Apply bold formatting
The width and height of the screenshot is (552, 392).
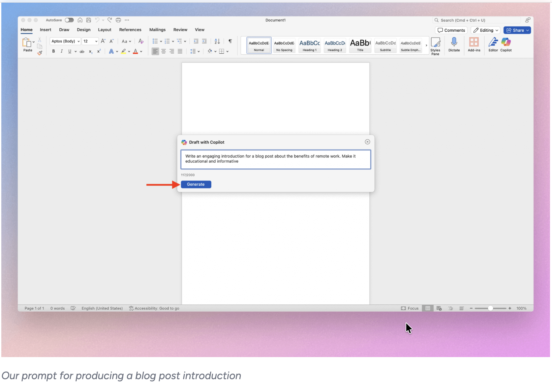point(53,51)
